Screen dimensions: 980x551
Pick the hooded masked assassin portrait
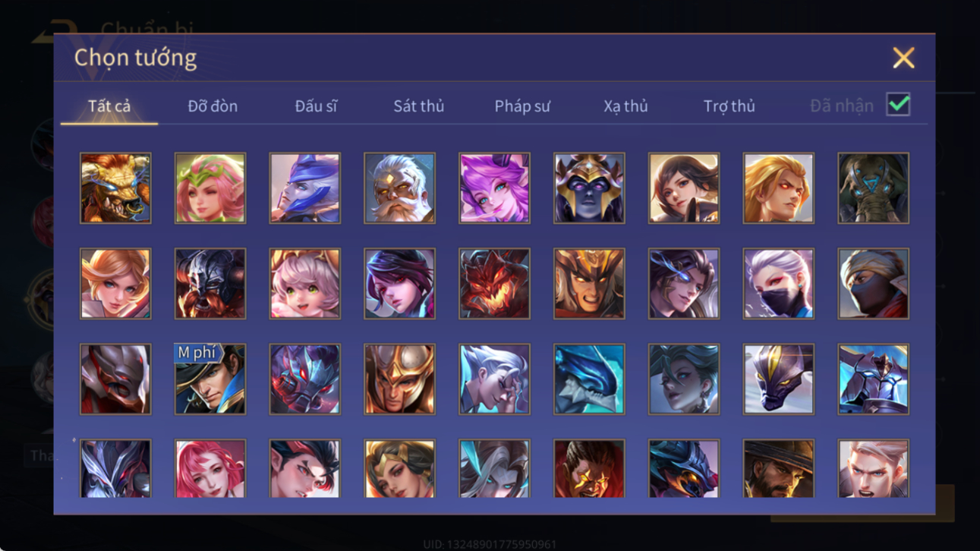click(873, 284)
